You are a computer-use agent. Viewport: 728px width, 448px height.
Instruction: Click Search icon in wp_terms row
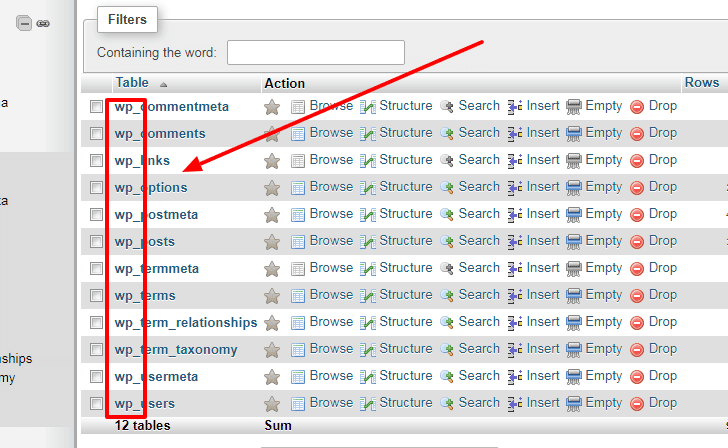coord(447,296)
